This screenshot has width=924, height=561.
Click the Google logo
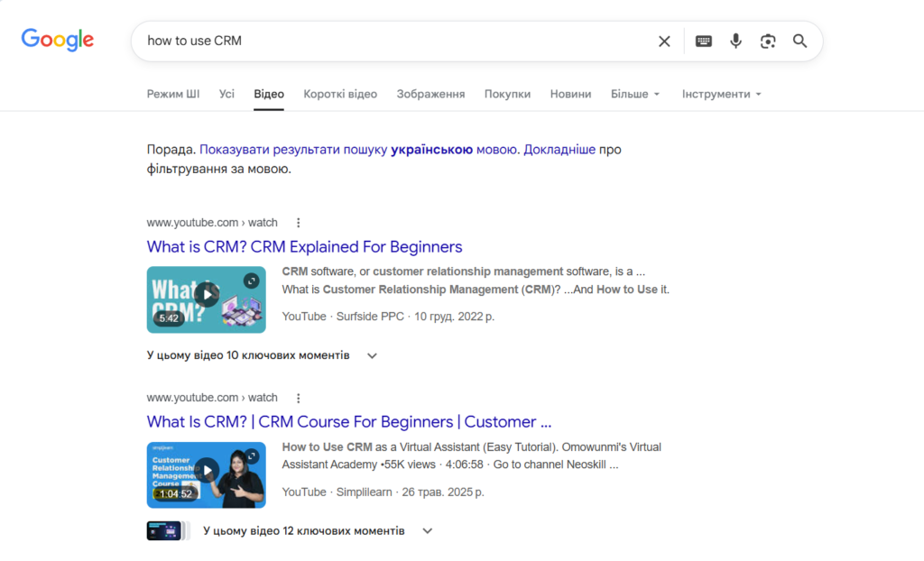click(58, 40)
